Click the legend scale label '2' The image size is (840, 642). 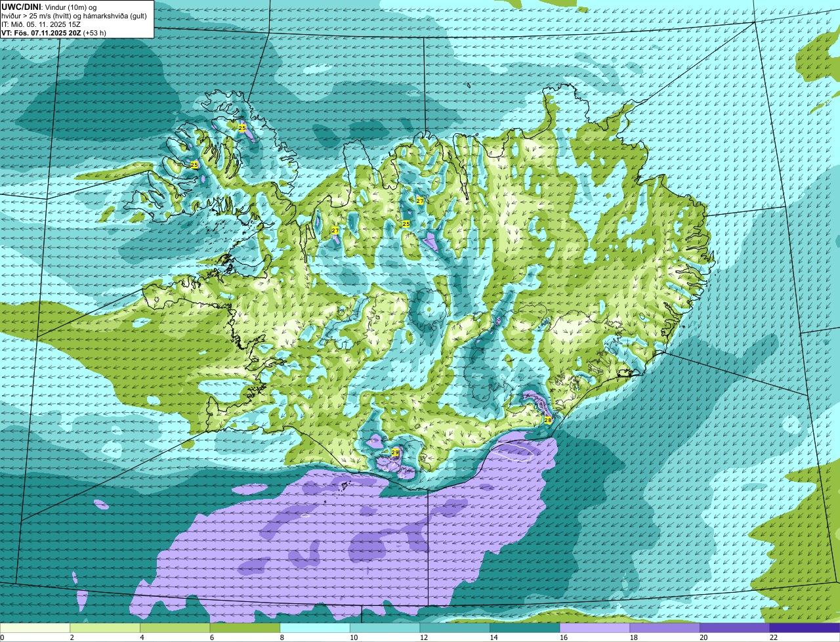tap(72, 637)
